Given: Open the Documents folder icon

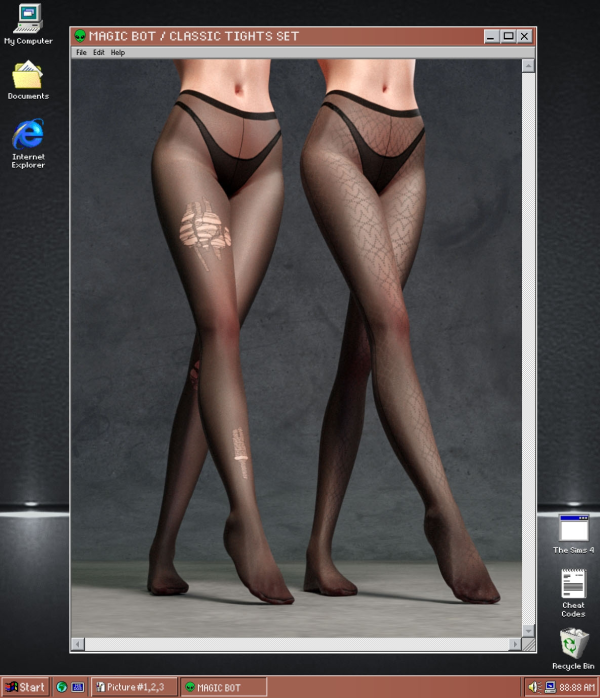Looking at the screenshot, I should click(28, 80).
